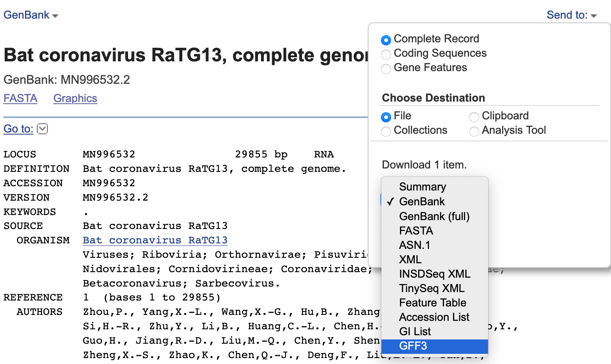Click the REFERENCE field label

point(33,297)
